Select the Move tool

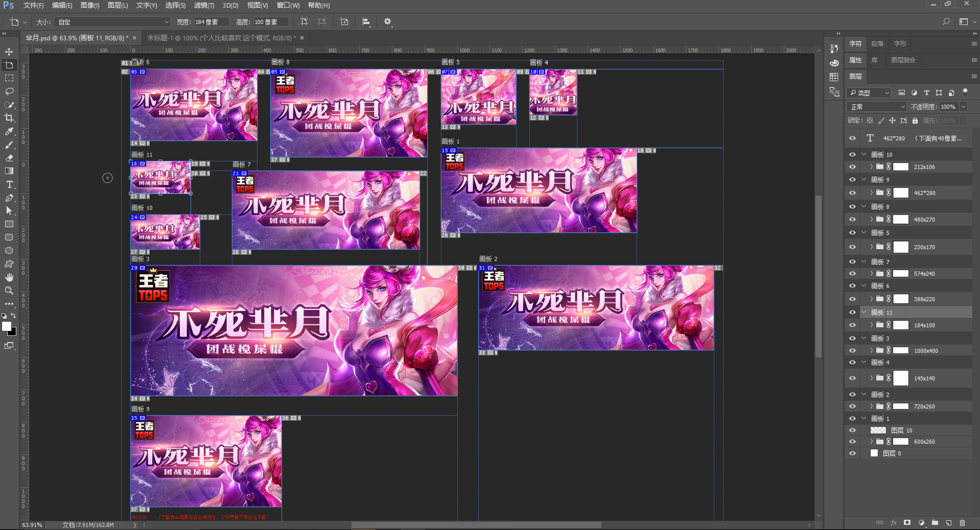coord(9,52)
